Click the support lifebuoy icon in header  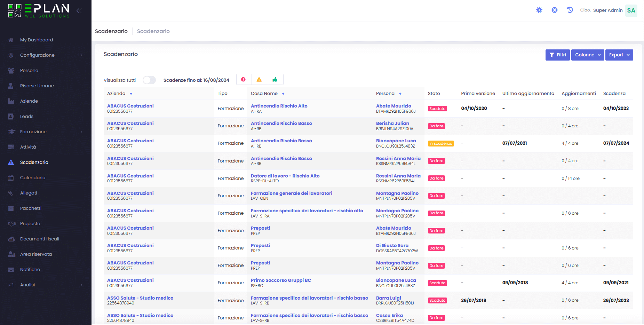[x=555, y=10]
